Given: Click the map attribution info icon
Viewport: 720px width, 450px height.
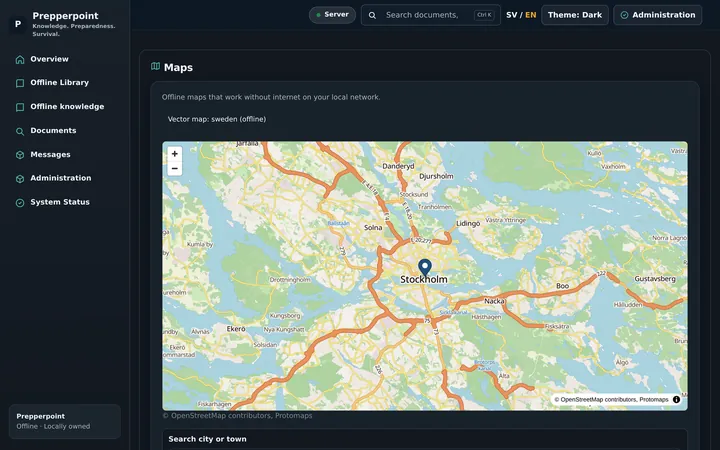Looking at the screenshot, I should [x=676, y=399].
